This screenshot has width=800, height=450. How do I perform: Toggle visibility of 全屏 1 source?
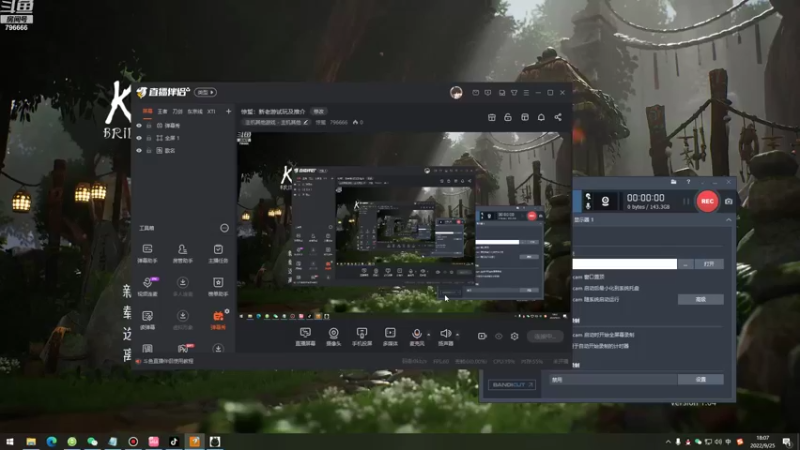pyautogui.click(x=139, y=138)
